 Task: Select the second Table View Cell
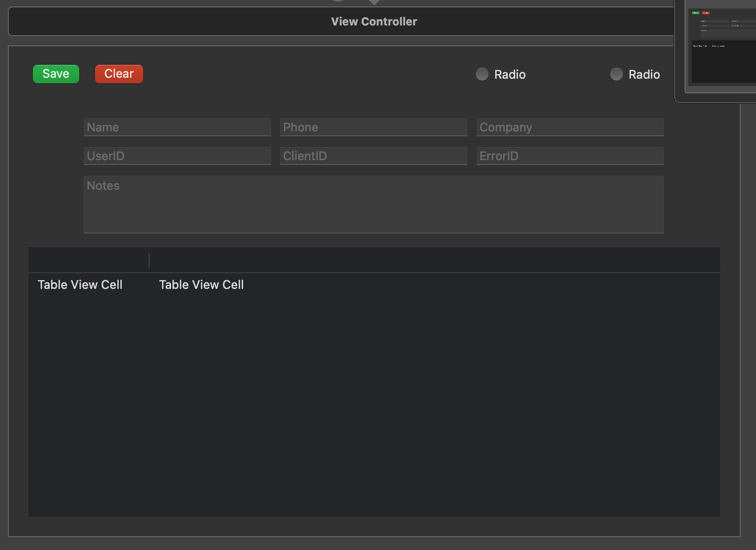point(202,285)
